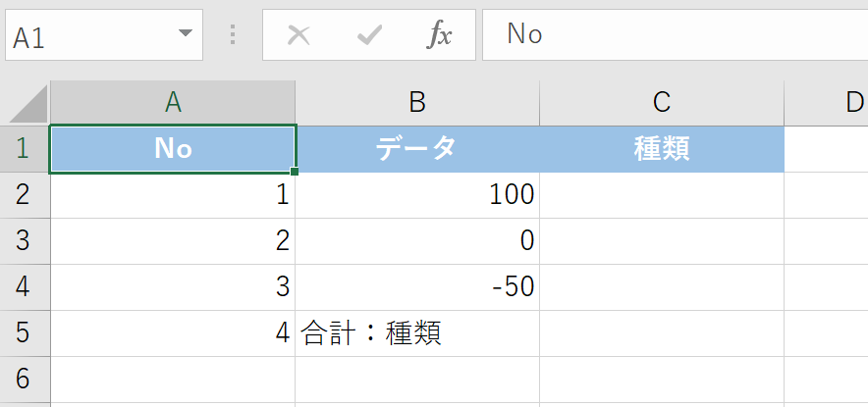
Task: Select cell with 合計：種類 text
Action: click(417, 333)
